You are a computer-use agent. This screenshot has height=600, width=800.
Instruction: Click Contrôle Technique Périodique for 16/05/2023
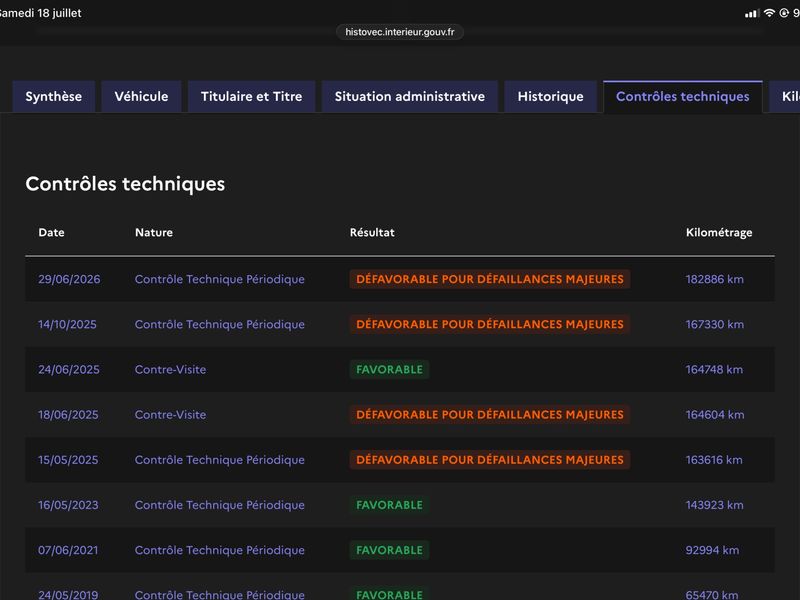pos(220,505)
